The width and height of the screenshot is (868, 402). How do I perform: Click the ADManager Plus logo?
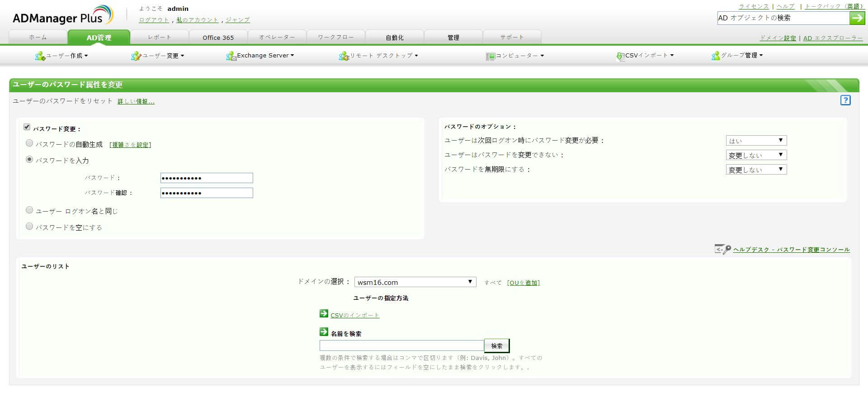coord(63,16)
